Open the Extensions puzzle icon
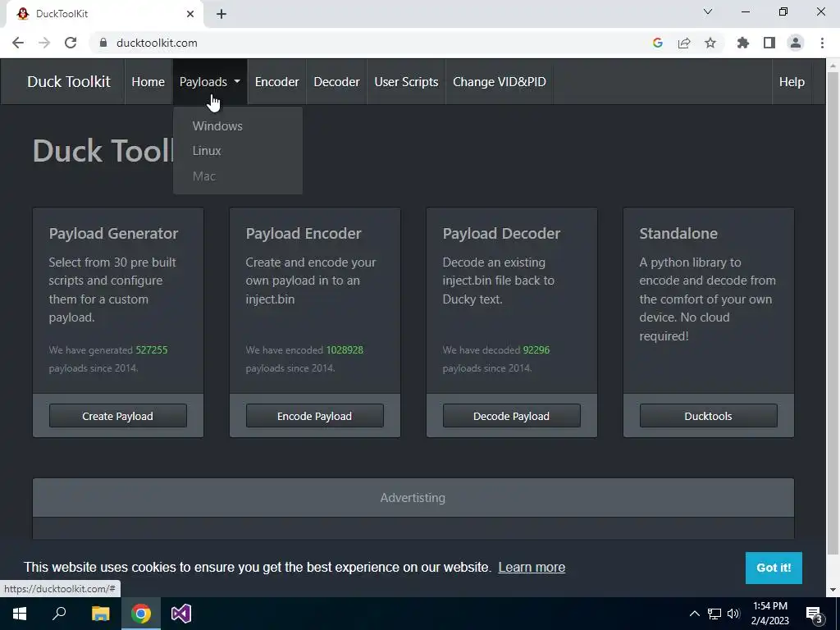The height and width of the screenshot is (630, 840). (x=743, y=43)
